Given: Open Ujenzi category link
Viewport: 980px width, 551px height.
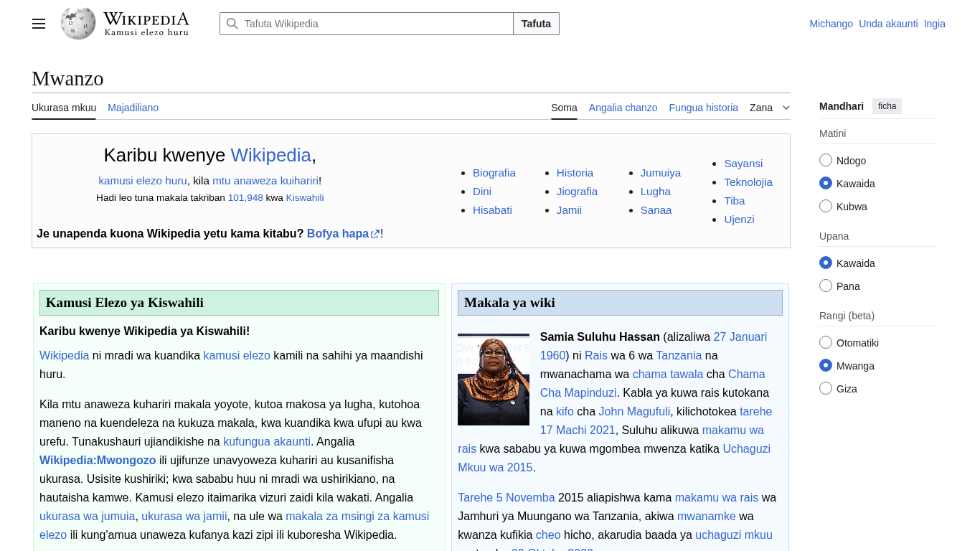Looking at the screenshot, I should coord(739,220).
